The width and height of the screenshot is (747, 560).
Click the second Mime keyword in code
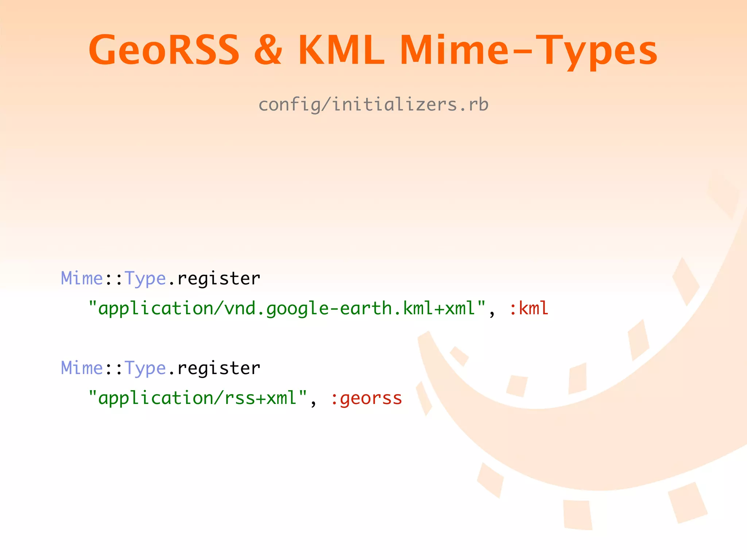point(82,368)
